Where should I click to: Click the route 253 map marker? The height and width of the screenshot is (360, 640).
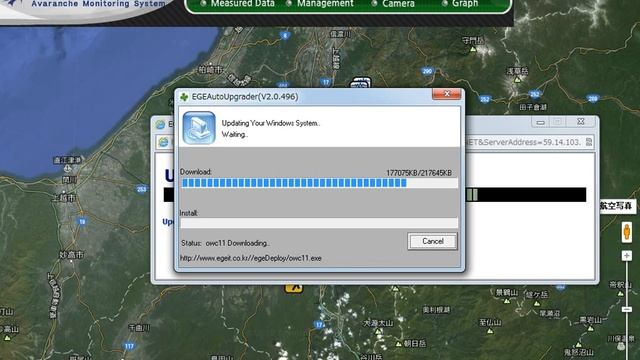click(x=142, y=189)
